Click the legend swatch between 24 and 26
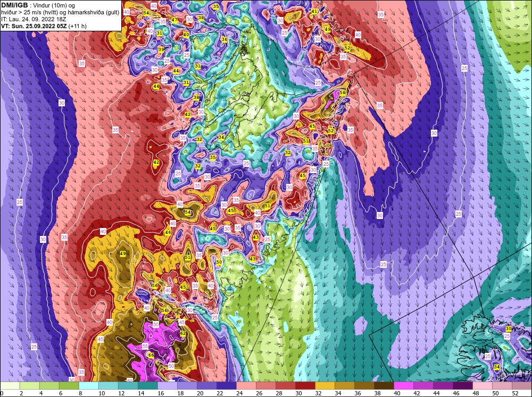This screenshot has width=532, height=397. [246, 386]
